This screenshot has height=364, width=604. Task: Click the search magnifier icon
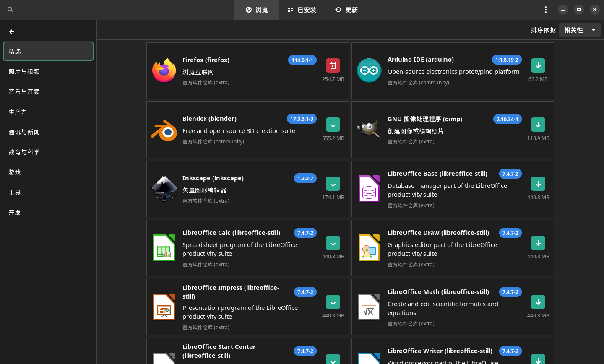pos(10,10)
